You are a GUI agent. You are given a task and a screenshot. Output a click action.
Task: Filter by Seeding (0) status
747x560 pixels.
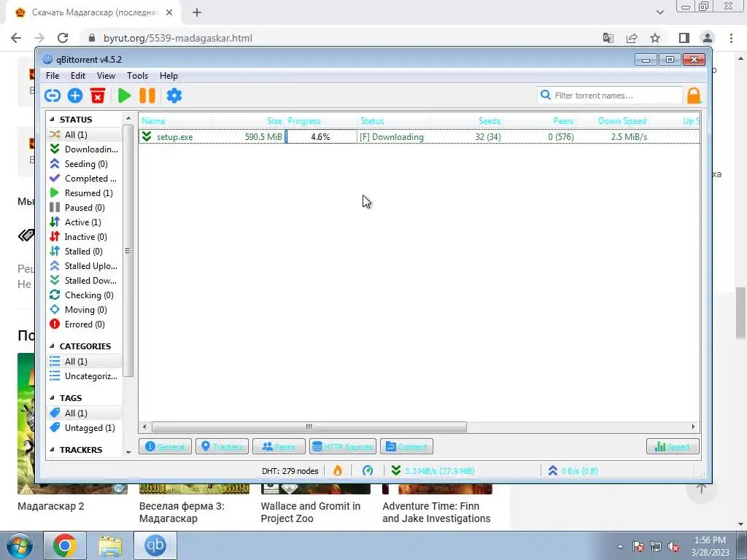pyautogui.click(x=85, y=164)
